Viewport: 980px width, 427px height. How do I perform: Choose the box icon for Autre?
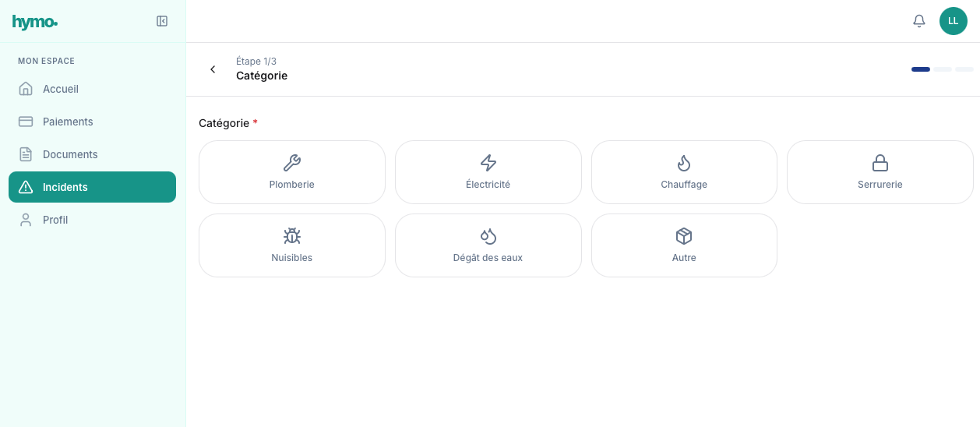point(684,236)
